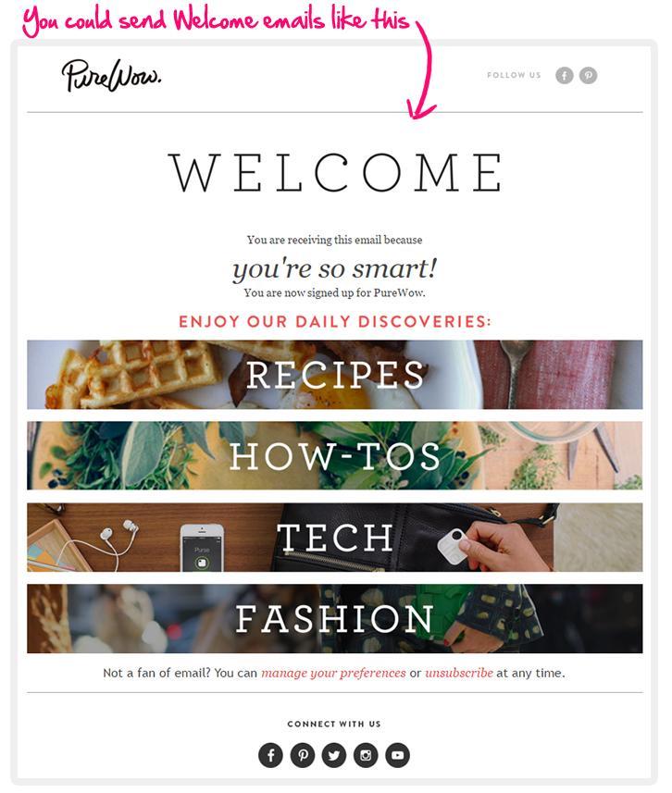Open the Pinterest icon under Connect With Us
The image size is (672, 793).
[303, 755]
